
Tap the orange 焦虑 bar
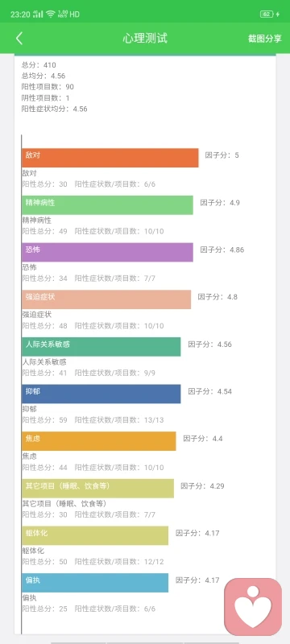pyautogui.click(x=99, y=441)
